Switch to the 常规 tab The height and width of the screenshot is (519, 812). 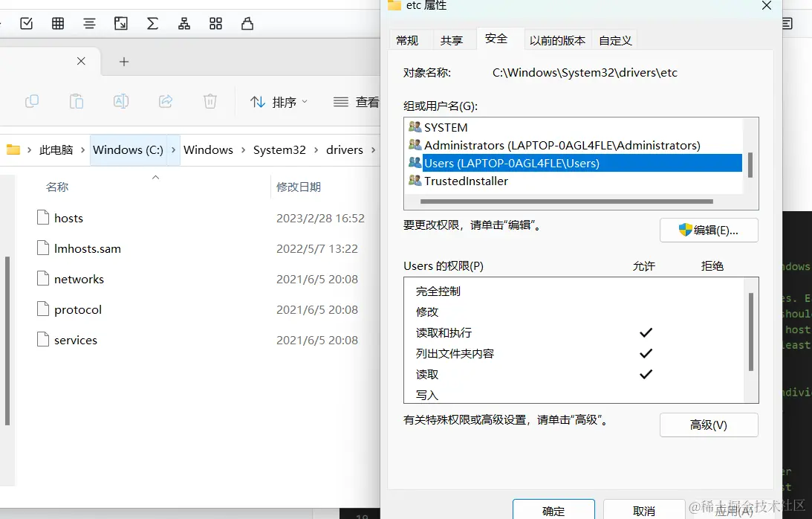click(x=407, y=40)
